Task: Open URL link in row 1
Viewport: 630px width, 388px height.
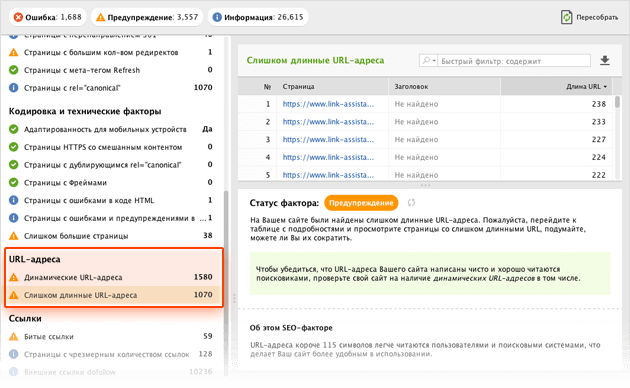Action: click(x=328, y=104)
